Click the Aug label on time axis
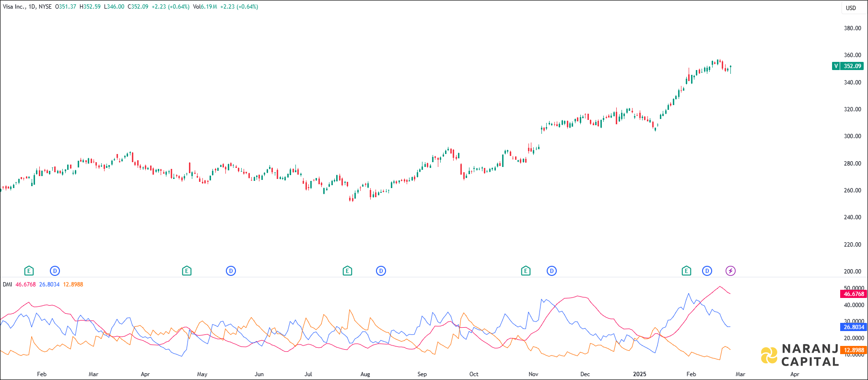This screenshot has width=868, height=380. [x=365, y=374]
